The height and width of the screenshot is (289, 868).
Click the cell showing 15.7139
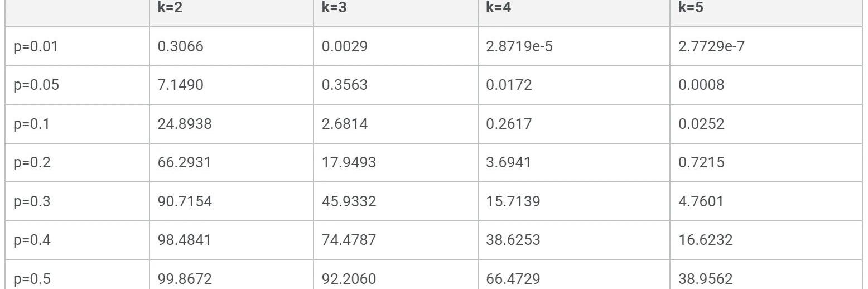tap(574, 200)
